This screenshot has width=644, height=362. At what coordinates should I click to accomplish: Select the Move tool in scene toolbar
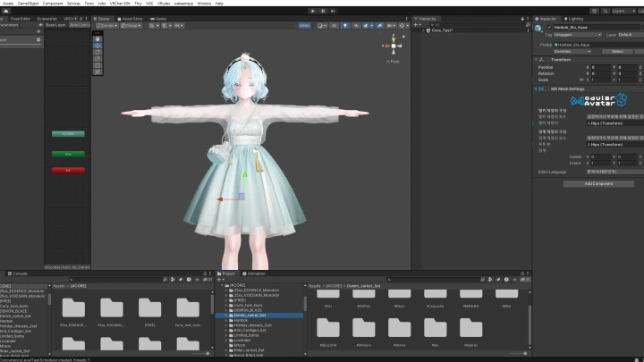pos(97,46)
